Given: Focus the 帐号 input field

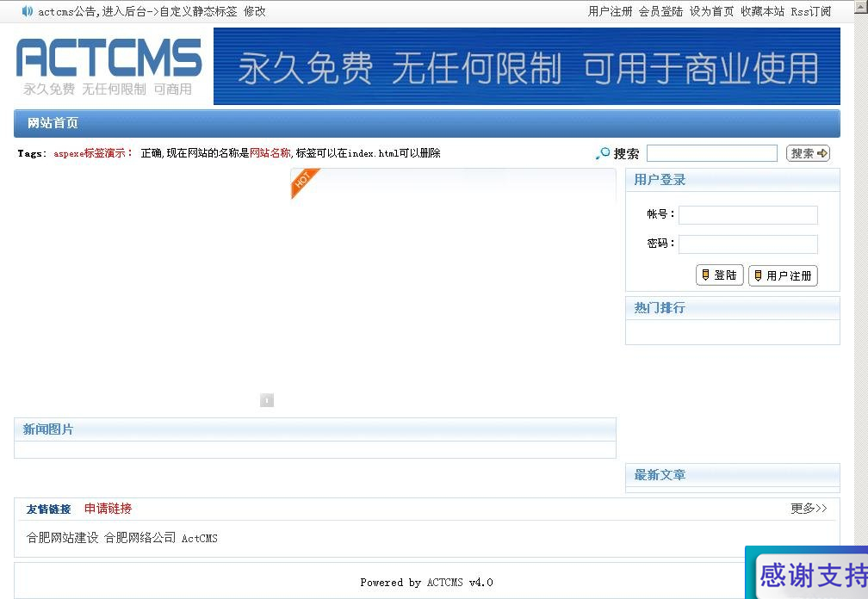Looking at the screenshot, I should tap(748, 215).
